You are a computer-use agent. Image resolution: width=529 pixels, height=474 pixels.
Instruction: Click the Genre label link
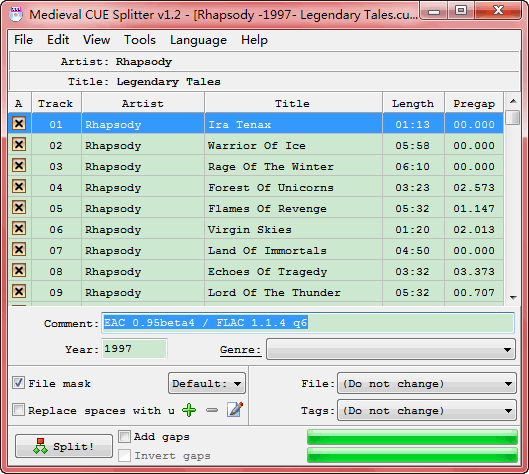(x=241, y=350)
